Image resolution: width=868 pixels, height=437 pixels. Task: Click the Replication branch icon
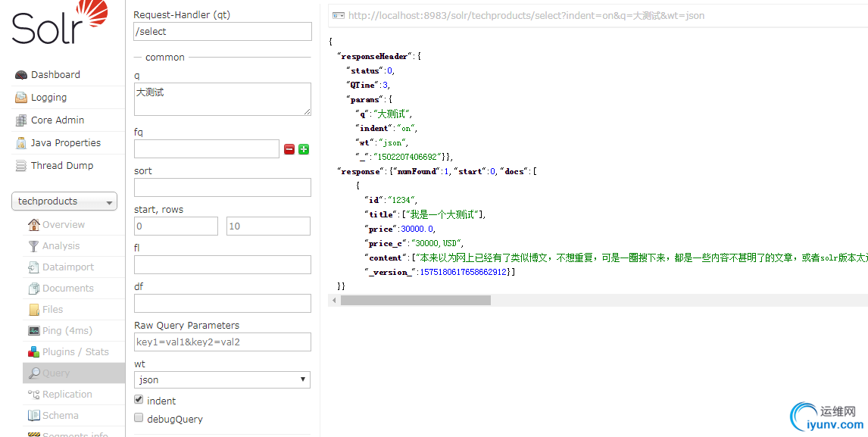point(34,395)
